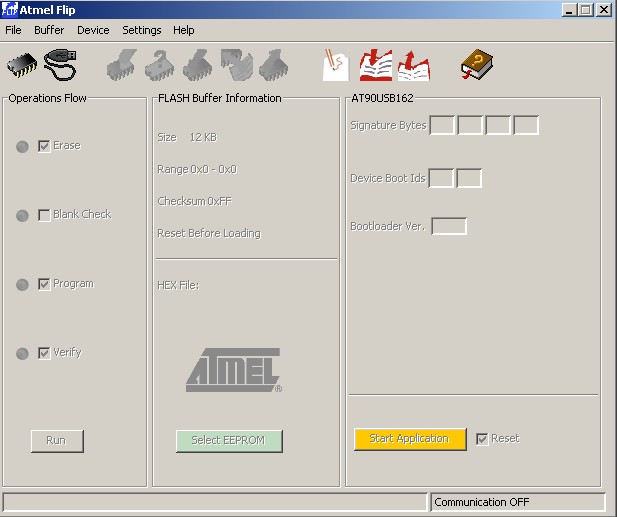Screen dimensions: 617x517
Task: Click the AT90USB162 device group label
Action: click(x=382, y=98)
